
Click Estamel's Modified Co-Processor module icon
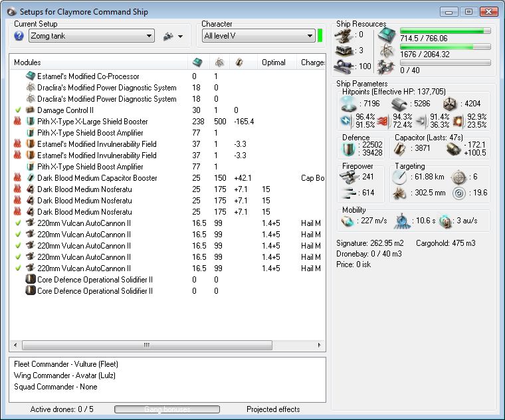(x=31, y=76)
